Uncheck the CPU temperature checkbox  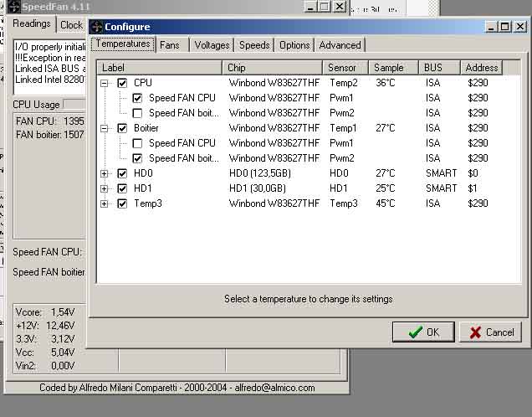[x=123, y=83]
